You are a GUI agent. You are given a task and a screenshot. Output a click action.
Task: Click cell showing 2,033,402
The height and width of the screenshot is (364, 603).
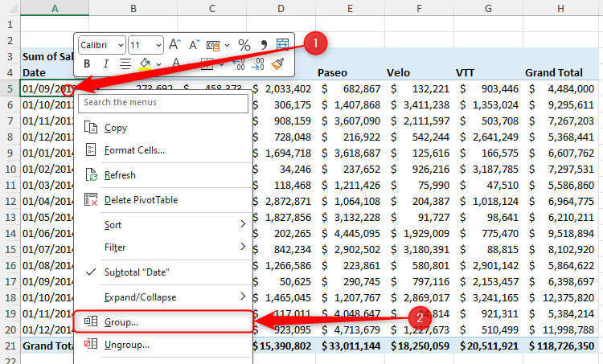click(284, 88)
